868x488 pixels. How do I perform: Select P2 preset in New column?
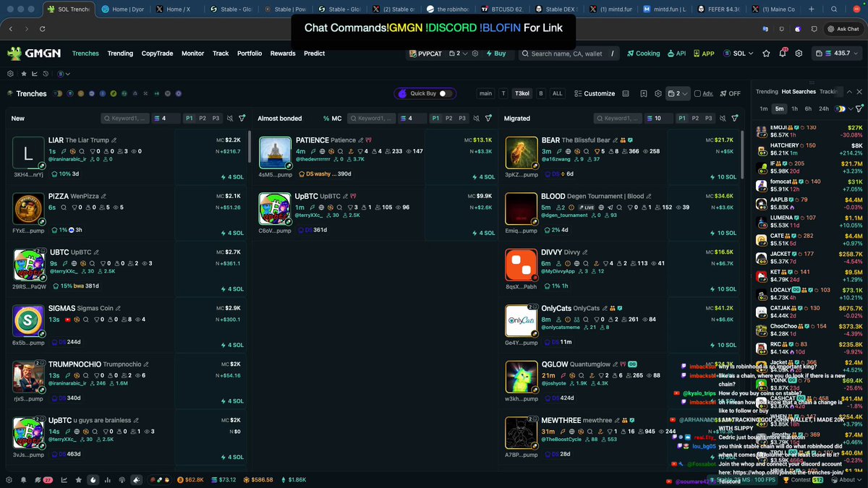[203, 118]
